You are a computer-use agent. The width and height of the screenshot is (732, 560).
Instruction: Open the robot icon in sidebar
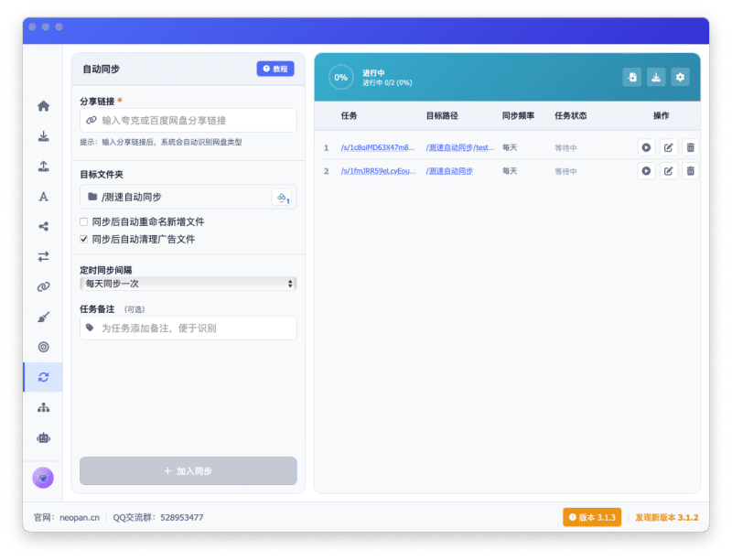[43, 437]
